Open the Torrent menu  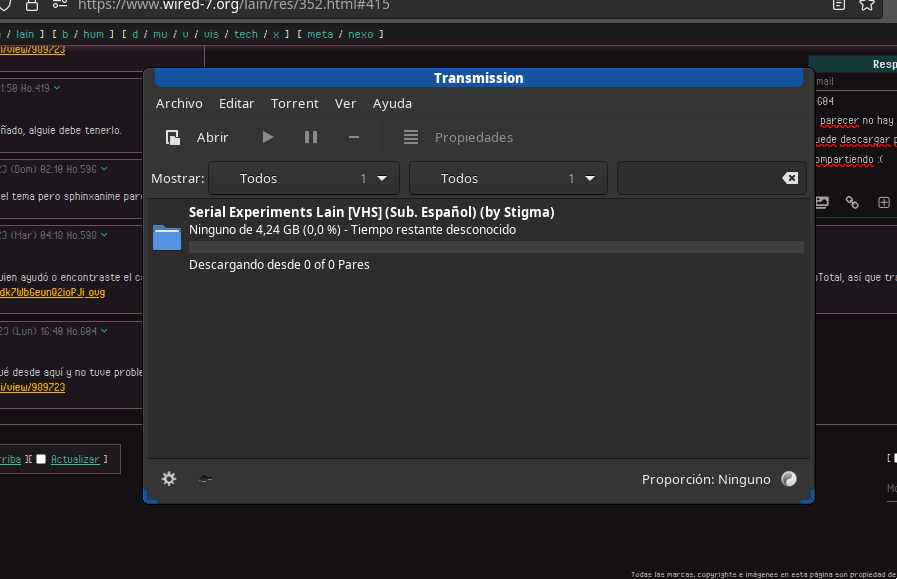(295, 104)
